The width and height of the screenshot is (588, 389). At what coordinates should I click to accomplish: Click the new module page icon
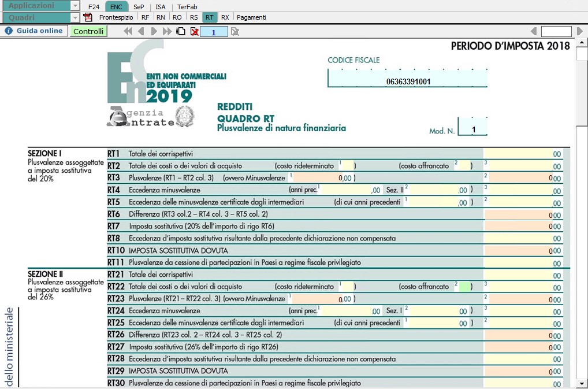[181, 32]
